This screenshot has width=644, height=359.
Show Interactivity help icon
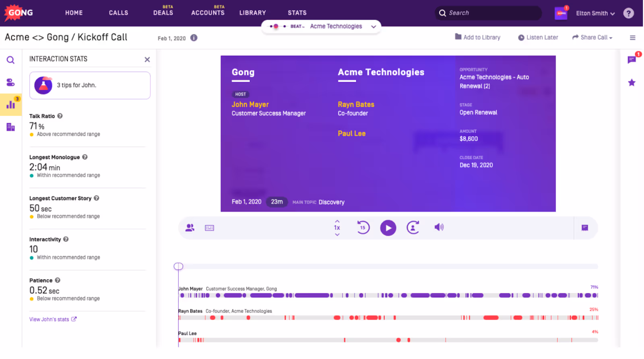tap(66, 239)
